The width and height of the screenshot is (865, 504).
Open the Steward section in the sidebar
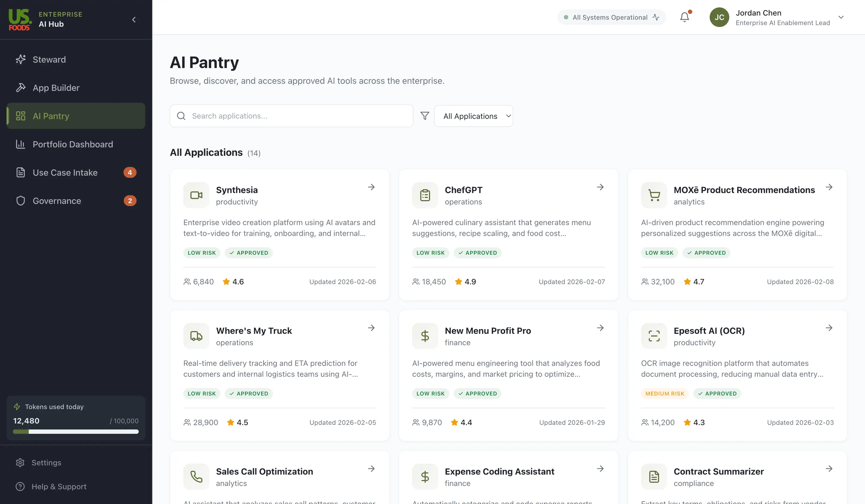(49, 59)
